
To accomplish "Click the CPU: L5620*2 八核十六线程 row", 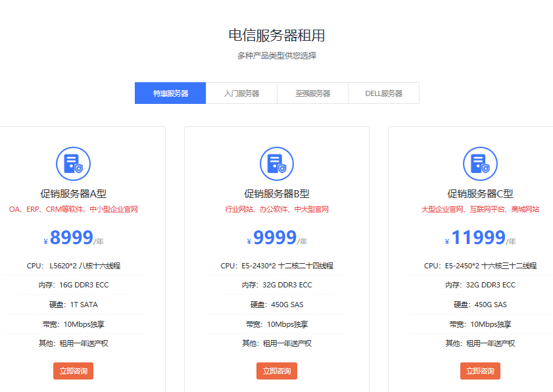I will pyautogui.click(x=74, y=266).
